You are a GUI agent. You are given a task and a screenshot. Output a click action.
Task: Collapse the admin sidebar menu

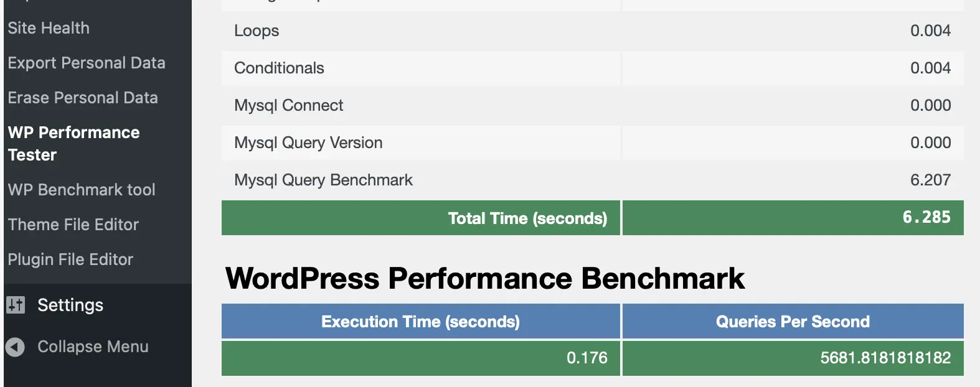pos(93,347)
